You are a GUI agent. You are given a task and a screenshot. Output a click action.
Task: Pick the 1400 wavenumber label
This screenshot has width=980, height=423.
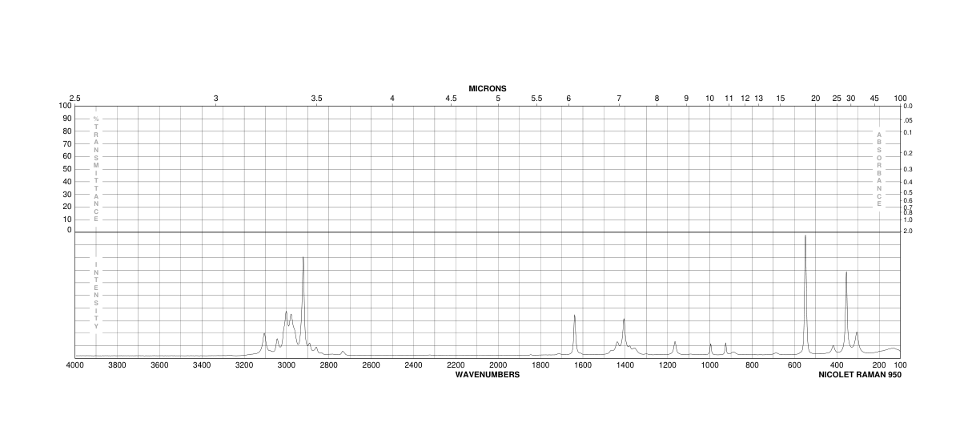625,366
